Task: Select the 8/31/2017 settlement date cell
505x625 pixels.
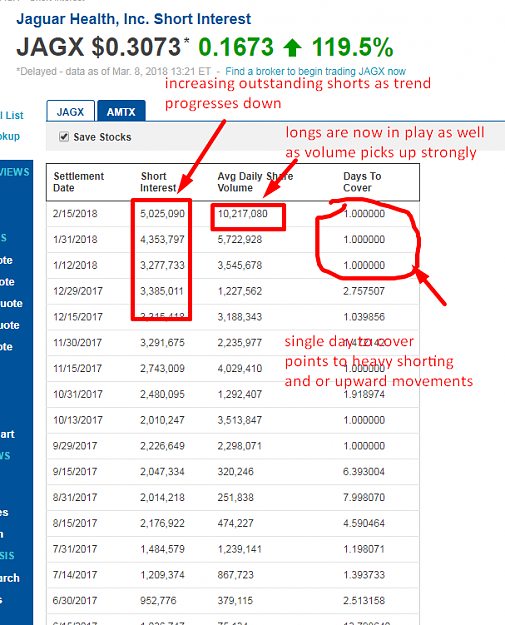Action: pyautogui.click(x=75, y=498)
